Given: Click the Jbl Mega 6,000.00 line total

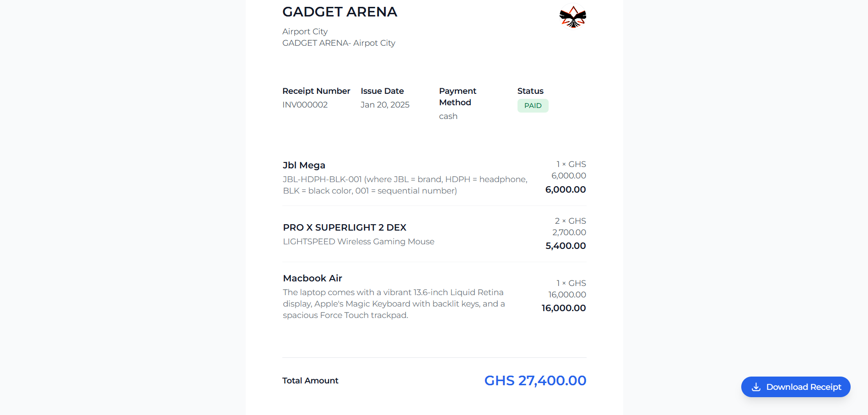Looking at the screenshot, I should [566, 189].
